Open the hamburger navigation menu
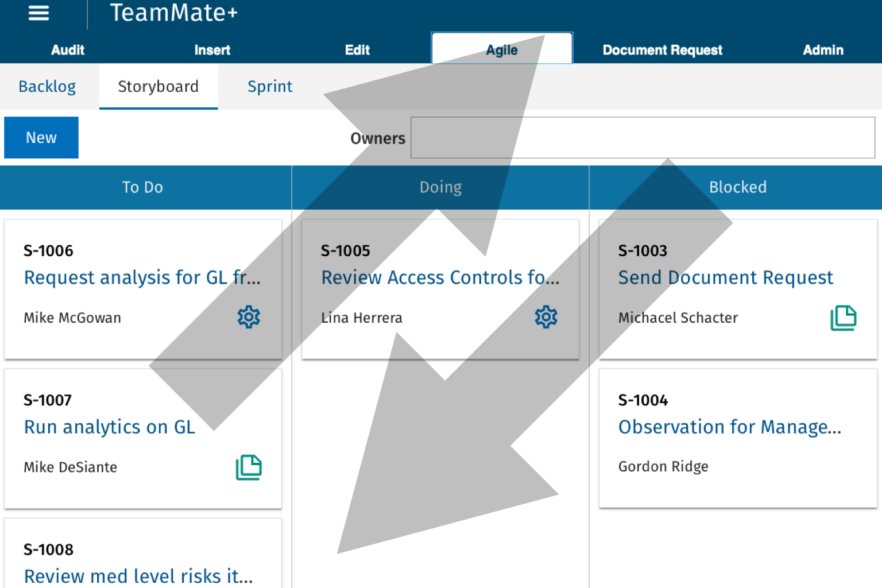Viewport: 882px width, 588px height. (x=38, y=13)
